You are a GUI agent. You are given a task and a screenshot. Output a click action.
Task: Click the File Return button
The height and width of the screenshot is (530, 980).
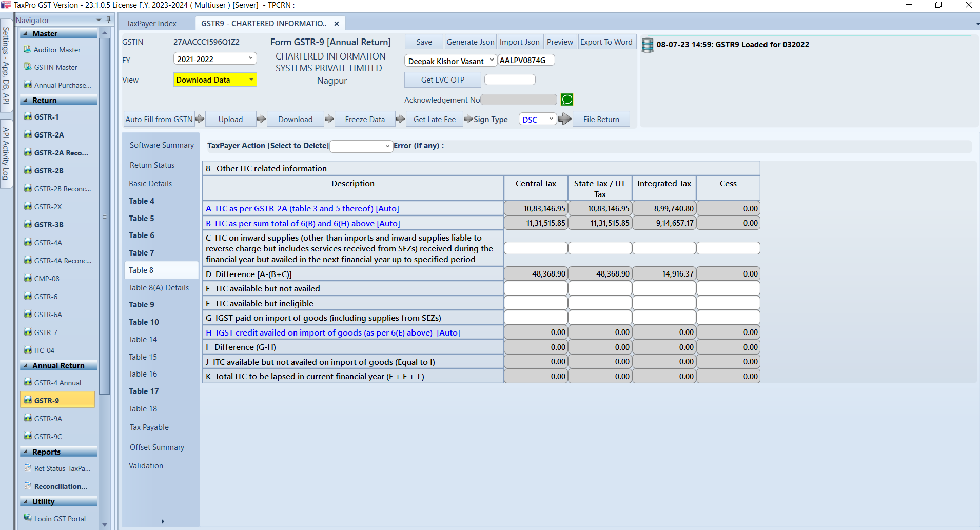601,119
